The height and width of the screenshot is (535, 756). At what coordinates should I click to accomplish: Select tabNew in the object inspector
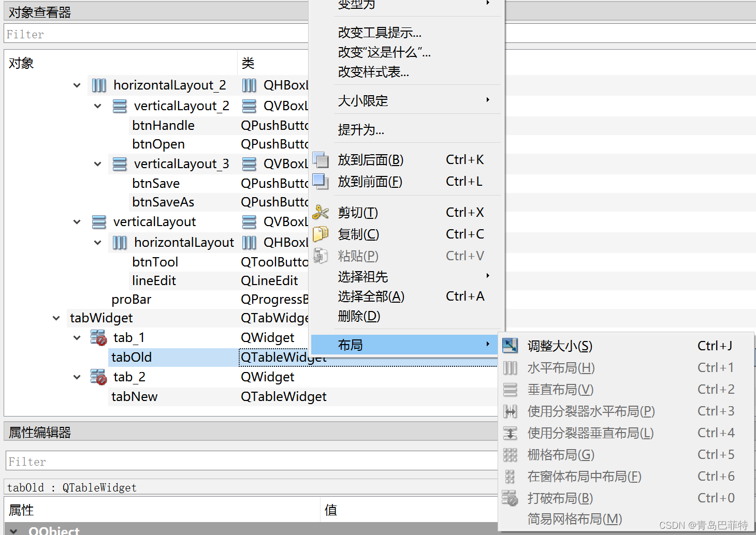(x=134, y=396)
